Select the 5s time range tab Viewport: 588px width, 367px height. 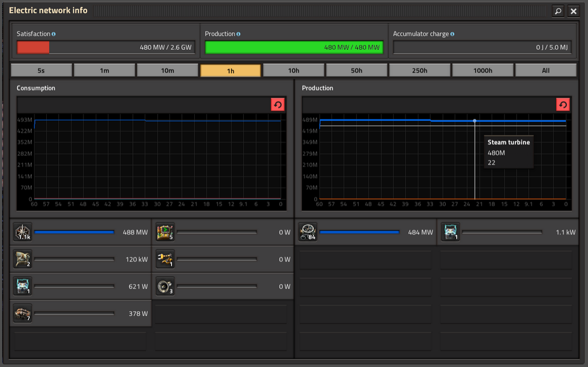coord(41,70)
